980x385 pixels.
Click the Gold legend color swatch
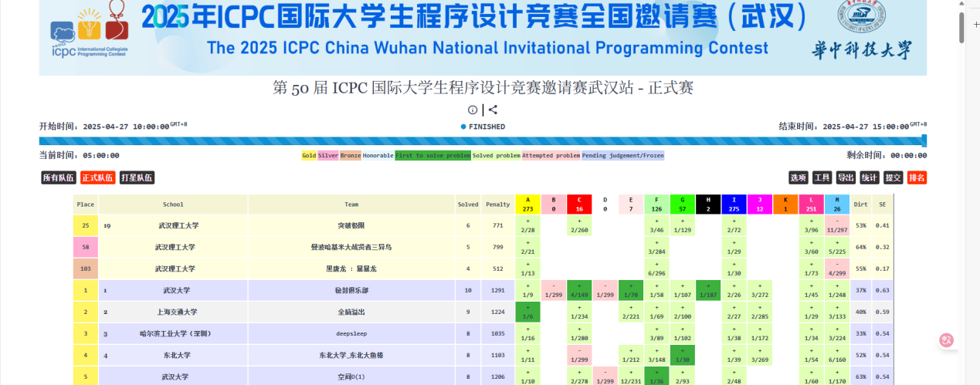pyautogui.click(x=309, y=155)
